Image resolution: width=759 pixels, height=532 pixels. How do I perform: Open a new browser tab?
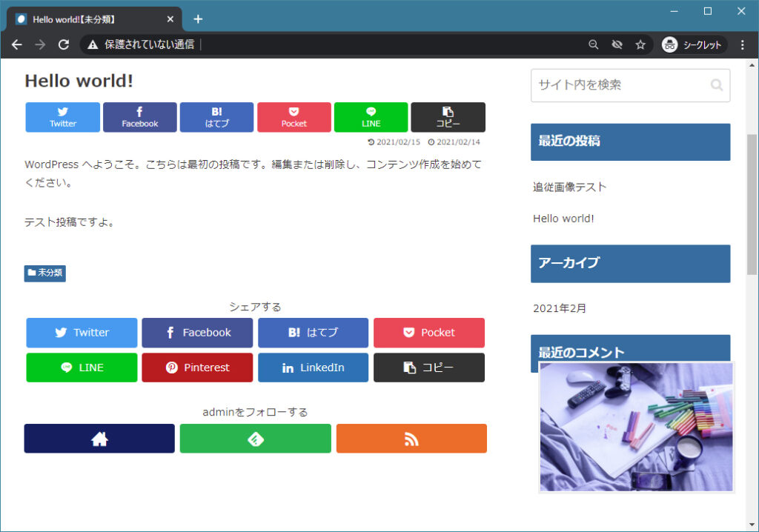[198, 19]
